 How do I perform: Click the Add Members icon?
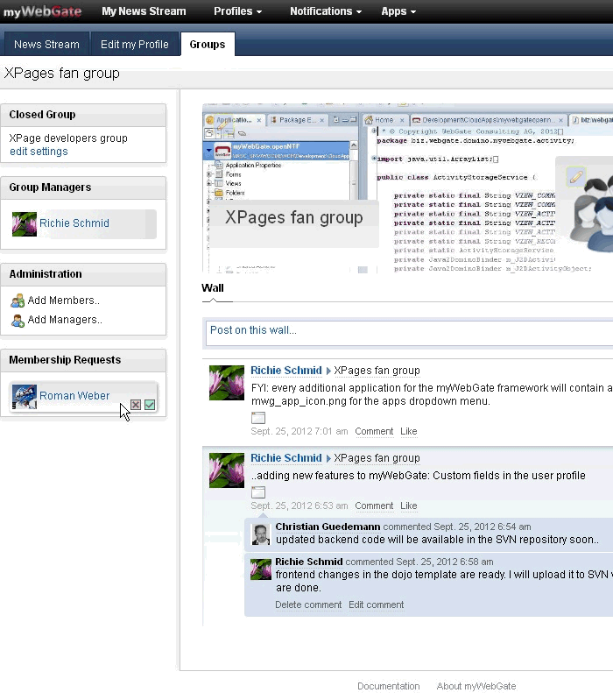18,301
